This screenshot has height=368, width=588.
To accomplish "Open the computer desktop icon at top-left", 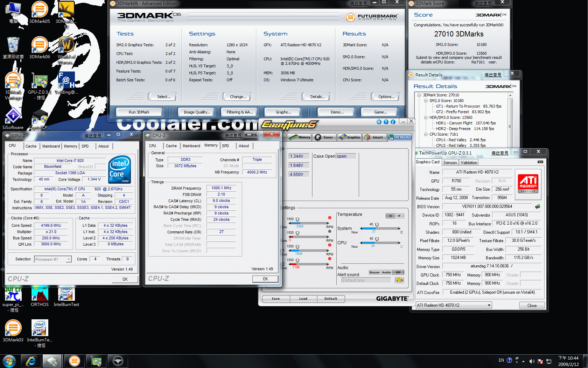I will 13,12.
